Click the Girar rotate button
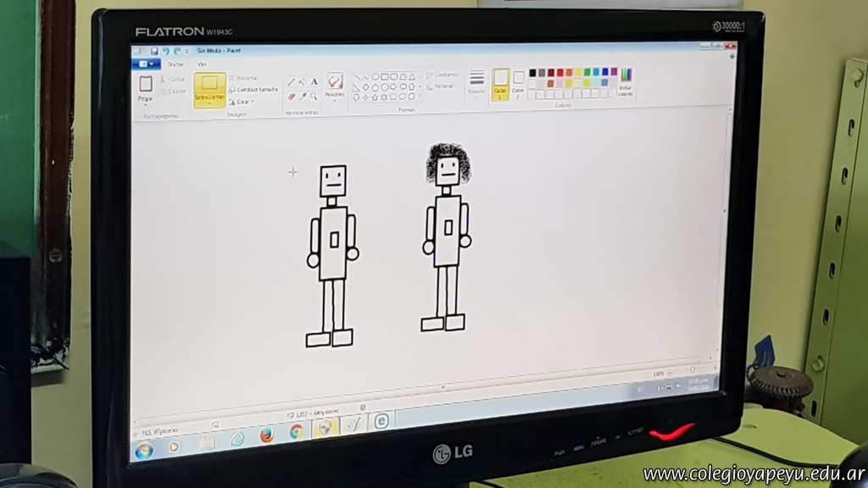This screenshot has height=488, width=868. (242, 101)
